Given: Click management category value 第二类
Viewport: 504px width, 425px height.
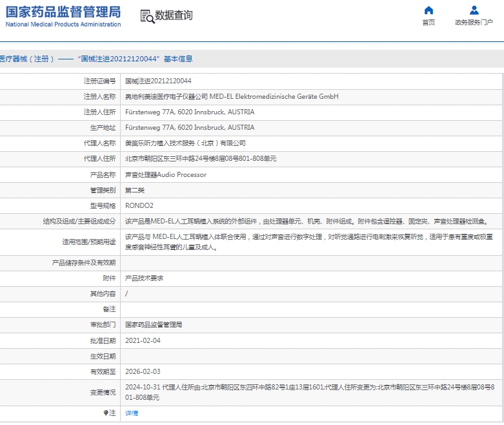Looking at the screenshot, I should [135, 190].
